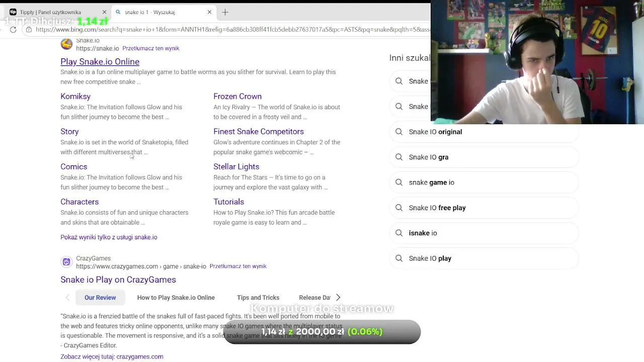This screenshot has width=644, height=362.
Task: Reload the page with the refresh icon
Action: [13, 30]
